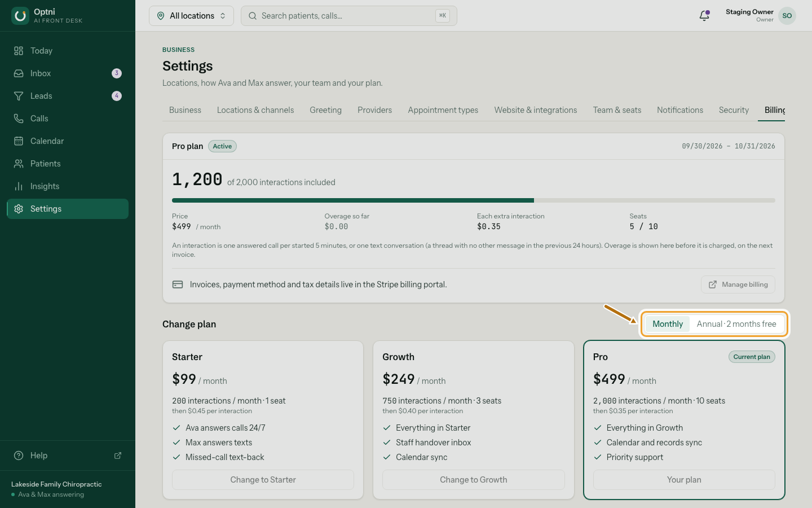Click the interactions usage progress bar
This screenshot has height=508, width=812.
tap(474, 200)
